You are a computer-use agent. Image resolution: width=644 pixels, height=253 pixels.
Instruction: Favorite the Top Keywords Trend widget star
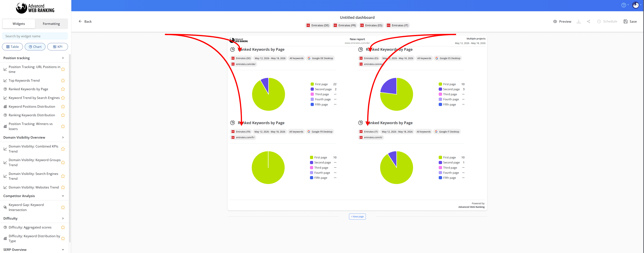pyautogui.click(x=63, y=81)
